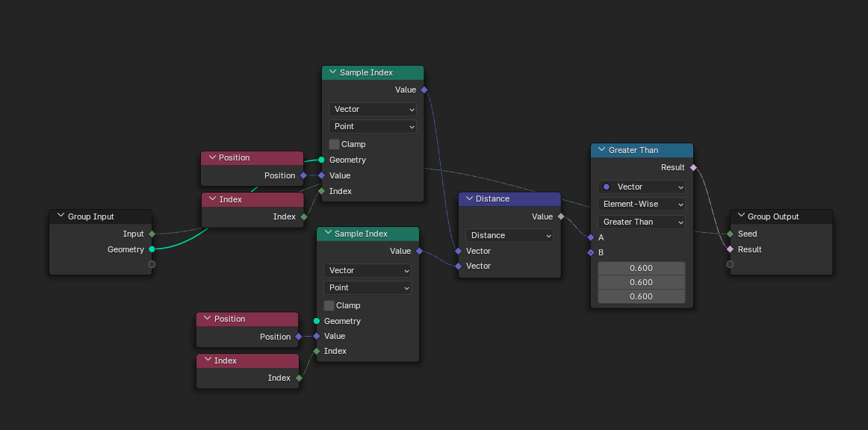Collapse the bottom Position node
Viewport: 868px width, 430px height.
(207, 319)
